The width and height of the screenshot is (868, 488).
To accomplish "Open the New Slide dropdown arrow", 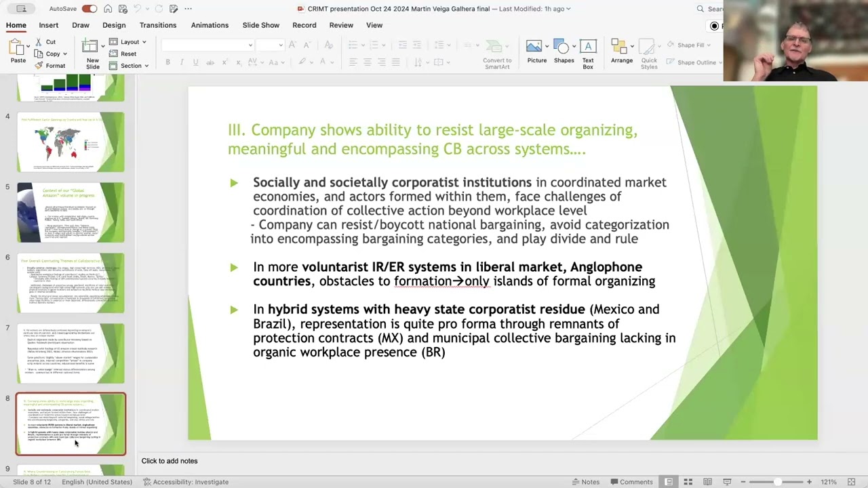I will (x=103, y=47).
